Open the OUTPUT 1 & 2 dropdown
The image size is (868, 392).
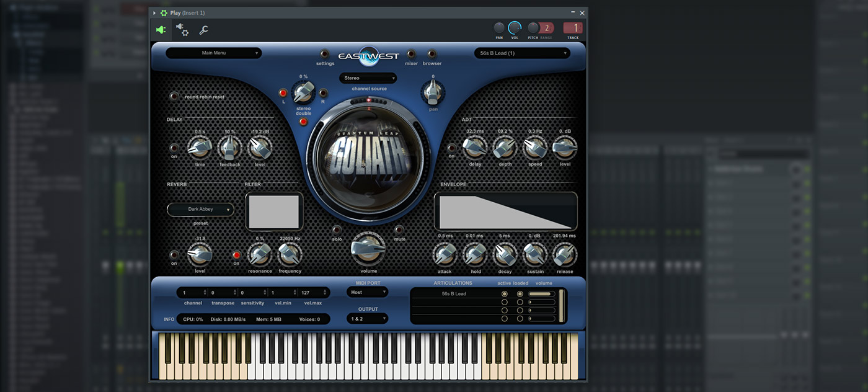click(367, 319)
